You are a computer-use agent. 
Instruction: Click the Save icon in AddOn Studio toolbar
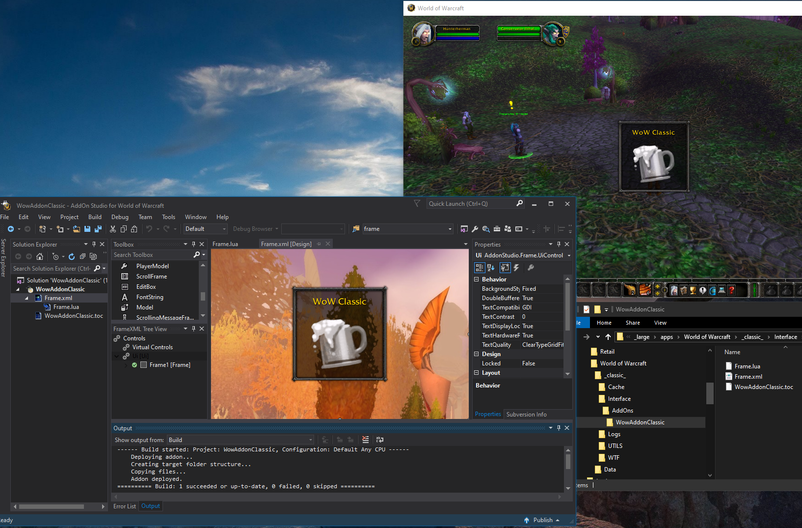(x=87, y=229)
